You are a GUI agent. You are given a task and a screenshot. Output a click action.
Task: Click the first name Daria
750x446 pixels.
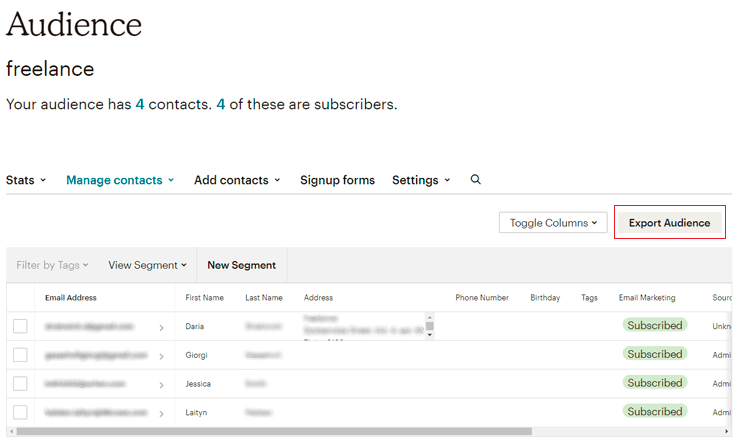click(195, 326)
